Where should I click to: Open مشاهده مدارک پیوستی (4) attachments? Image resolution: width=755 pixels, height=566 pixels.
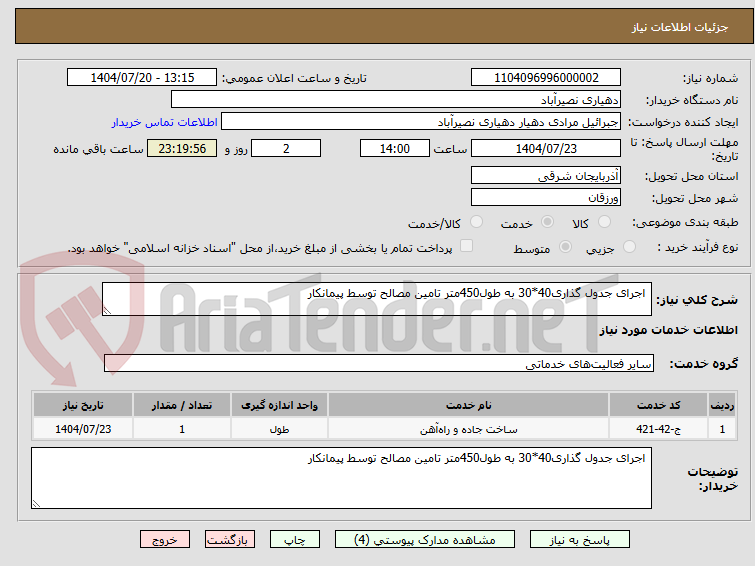425,540
